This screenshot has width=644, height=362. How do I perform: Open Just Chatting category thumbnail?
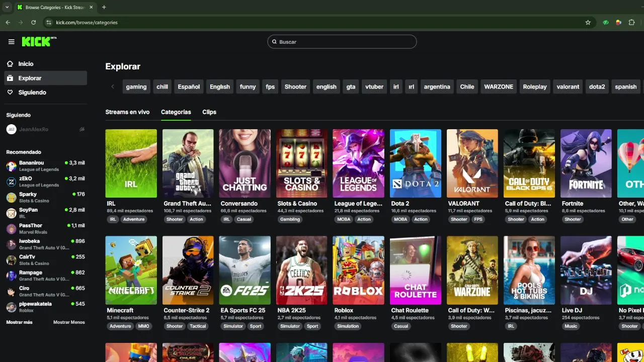[245, 163]
